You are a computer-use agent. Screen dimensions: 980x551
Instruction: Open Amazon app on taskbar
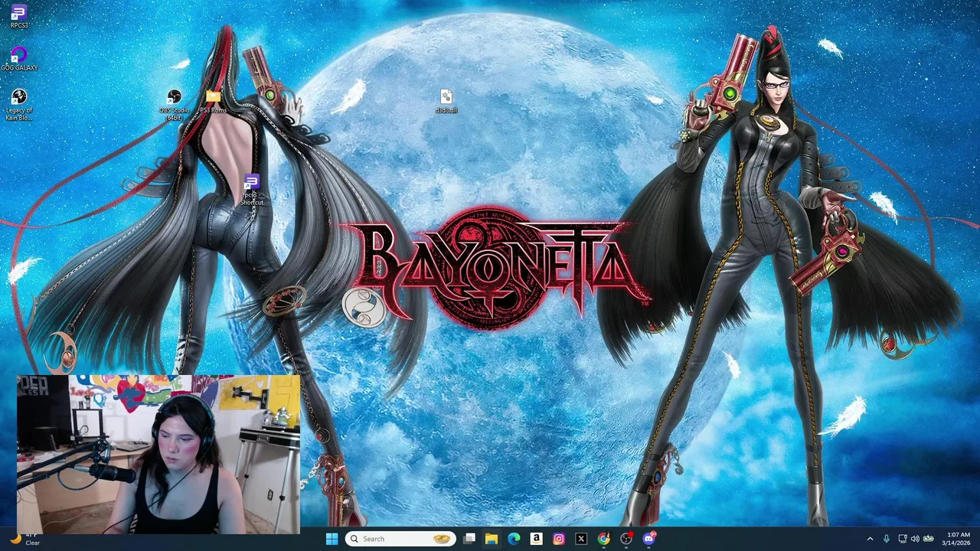(536, 539)
